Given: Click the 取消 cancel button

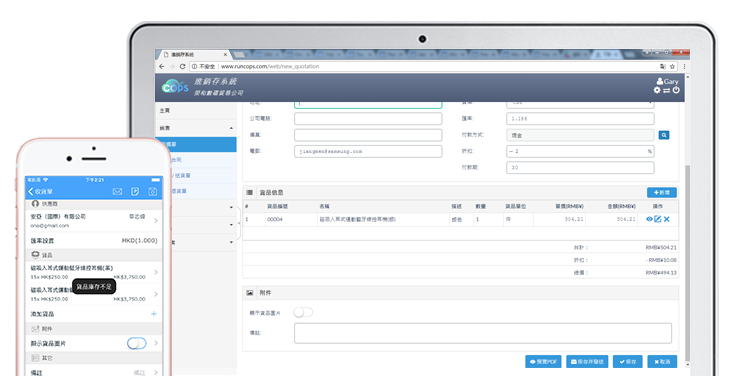Looking at the screenshot, I should tap(662, 361).
